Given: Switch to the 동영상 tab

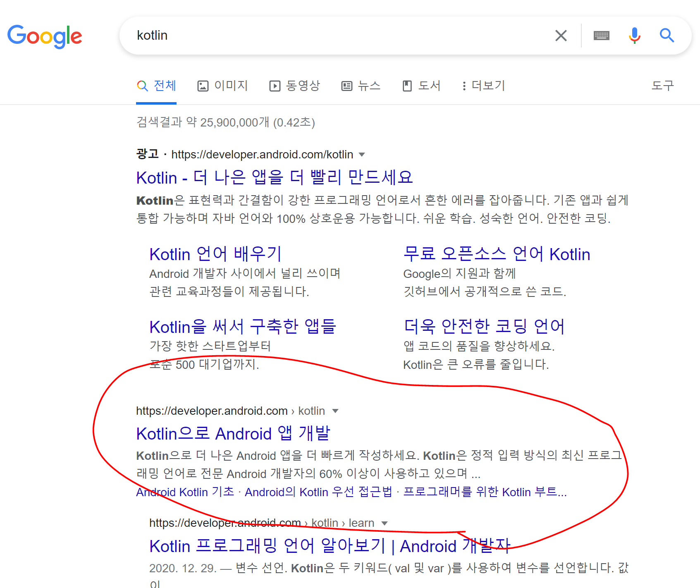Looking at the screenshot, I should pos(294,86).
